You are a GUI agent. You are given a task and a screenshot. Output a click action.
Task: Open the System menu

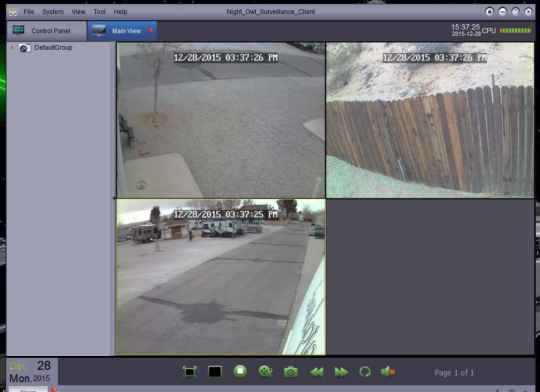[x=53, y=11]
